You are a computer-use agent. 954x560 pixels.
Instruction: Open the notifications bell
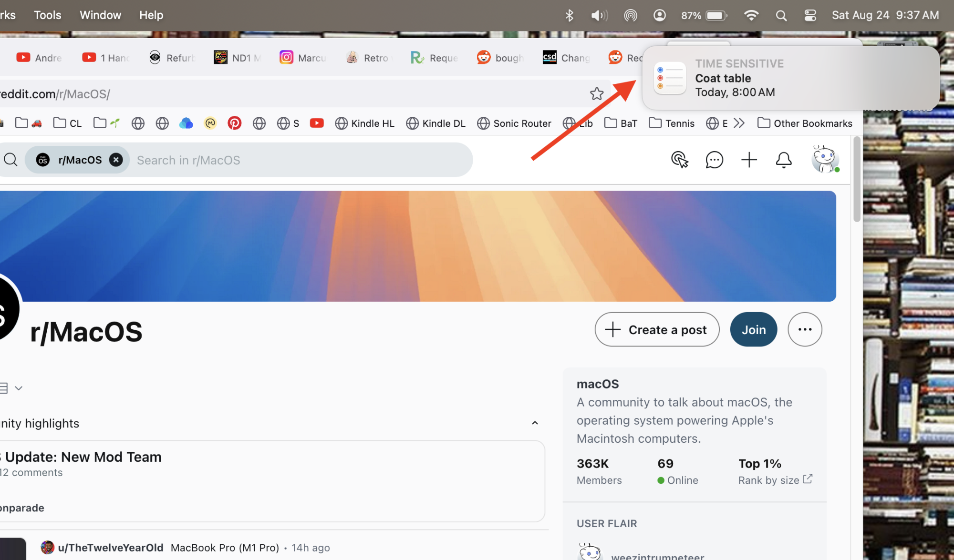click(783, 160)
